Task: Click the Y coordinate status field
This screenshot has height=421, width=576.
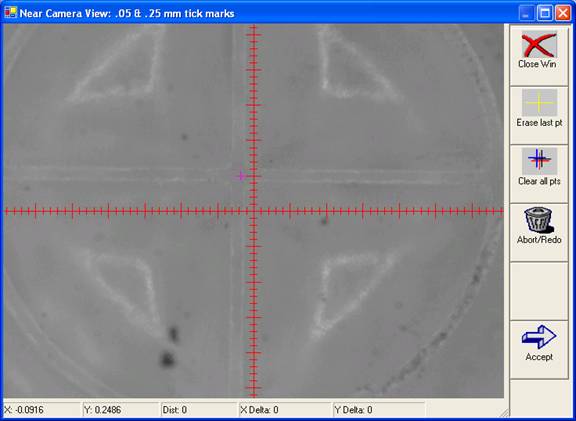Action: pyautogui.click(x=121, y=410)
